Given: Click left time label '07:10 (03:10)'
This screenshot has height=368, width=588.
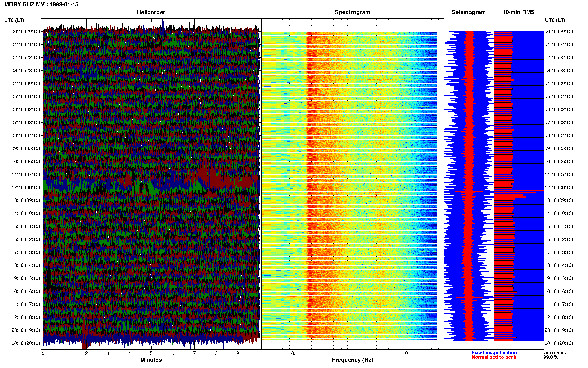Looking at the screenshot, I should pos(26,122).
